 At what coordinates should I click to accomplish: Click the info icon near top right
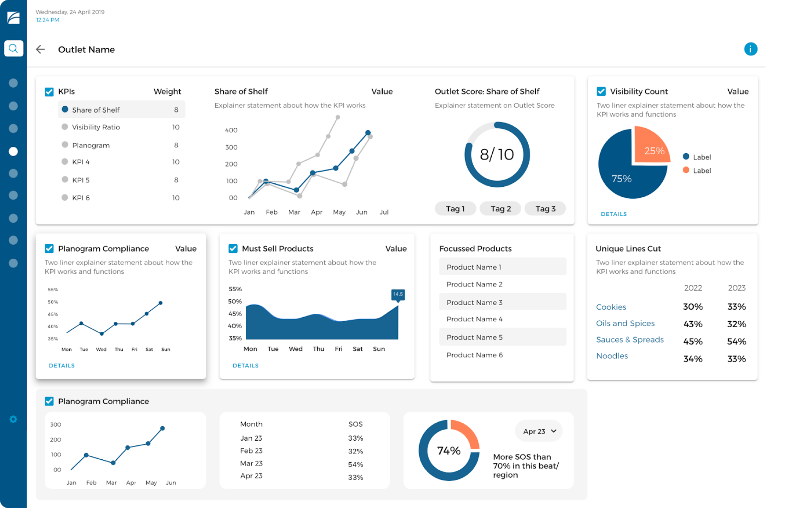(751, 49)
